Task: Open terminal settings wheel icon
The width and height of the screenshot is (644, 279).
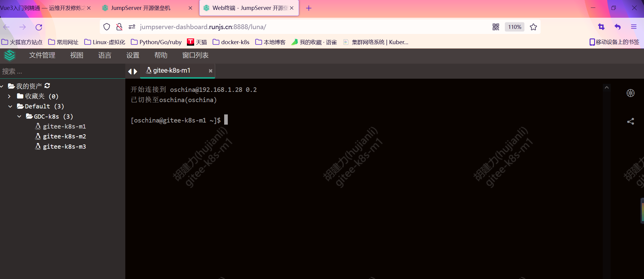Action: coord(630,93)
